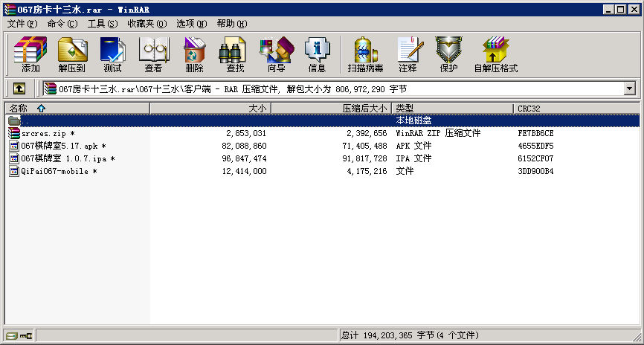The height and width of the screenshot is (345, 644).
Task: Show archive Info (信息) icon
Action: click(317, 55)
